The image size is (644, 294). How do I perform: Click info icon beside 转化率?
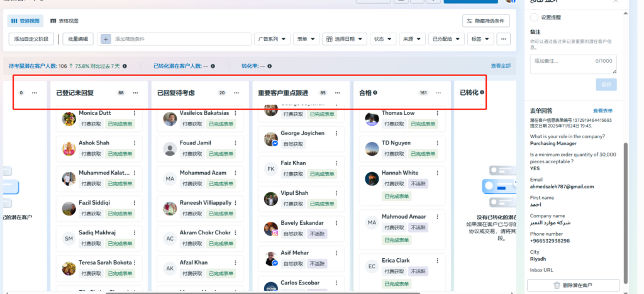(x=272, y=66)
